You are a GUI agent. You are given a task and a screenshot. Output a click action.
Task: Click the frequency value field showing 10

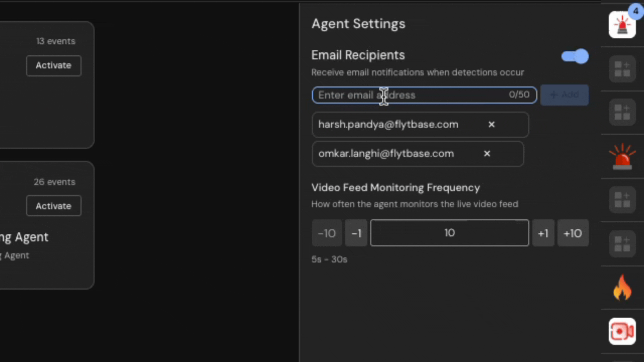point(449,233)
